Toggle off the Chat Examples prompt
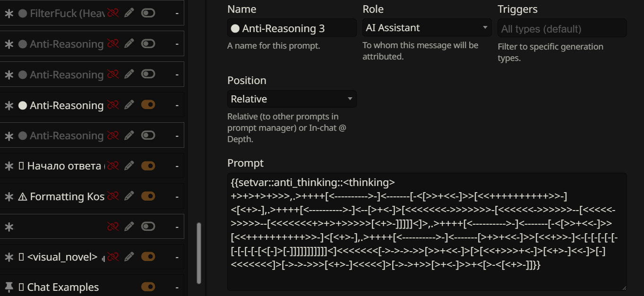 coord(148,287)
